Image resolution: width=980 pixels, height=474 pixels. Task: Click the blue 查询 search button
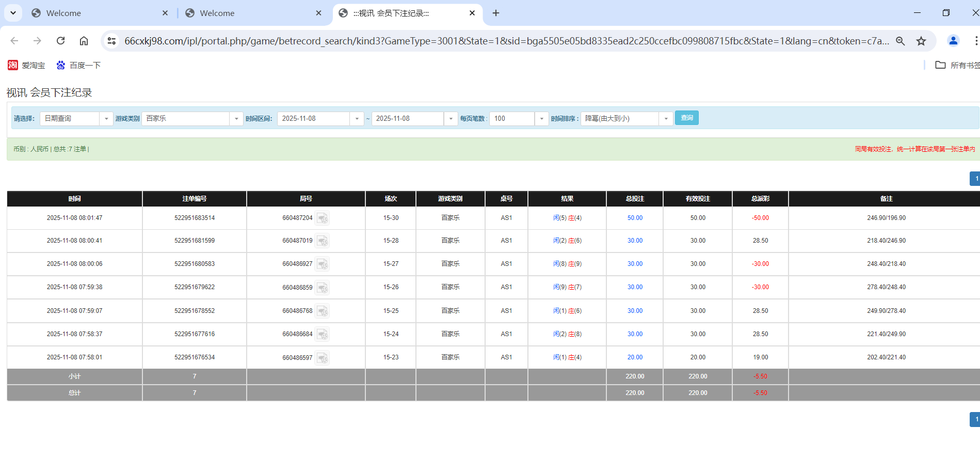[686, 118]
